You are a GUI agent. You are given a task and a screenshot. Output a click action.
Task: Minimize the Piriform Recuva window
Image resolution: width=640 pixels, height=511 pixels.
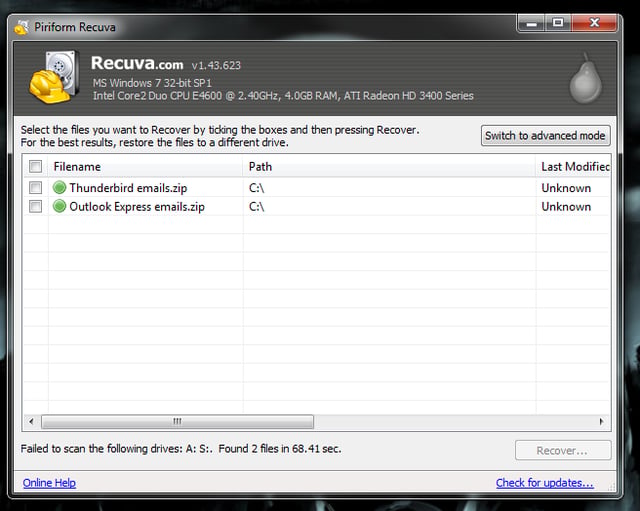(x=531, y=23)
